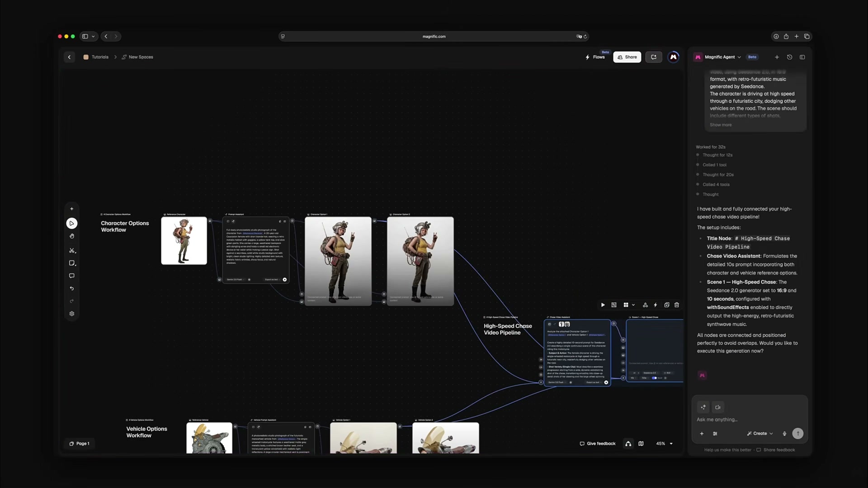Choose the sticky note tool
The image size is (868, 488).
pos(71,263)
